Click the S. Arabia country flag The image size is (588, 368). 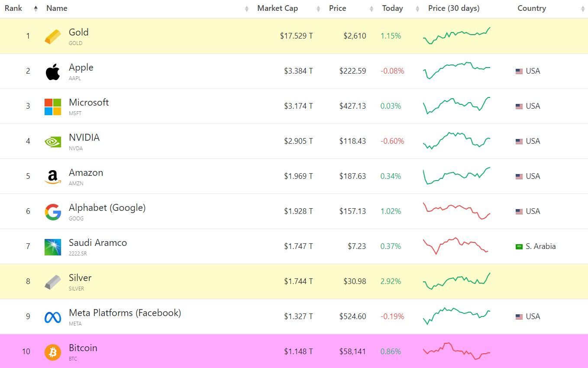click(x=519, y=247)
